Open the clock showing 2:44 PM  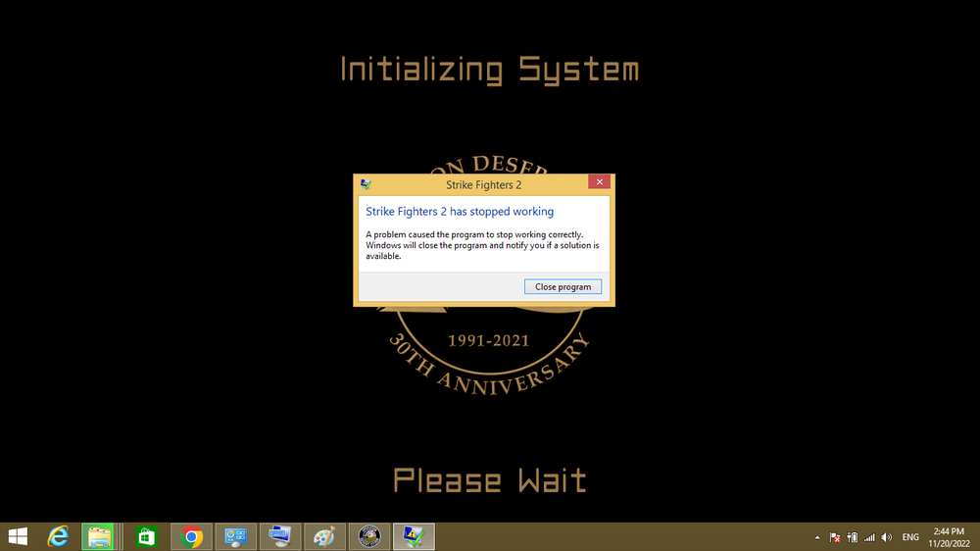point(949,537)
